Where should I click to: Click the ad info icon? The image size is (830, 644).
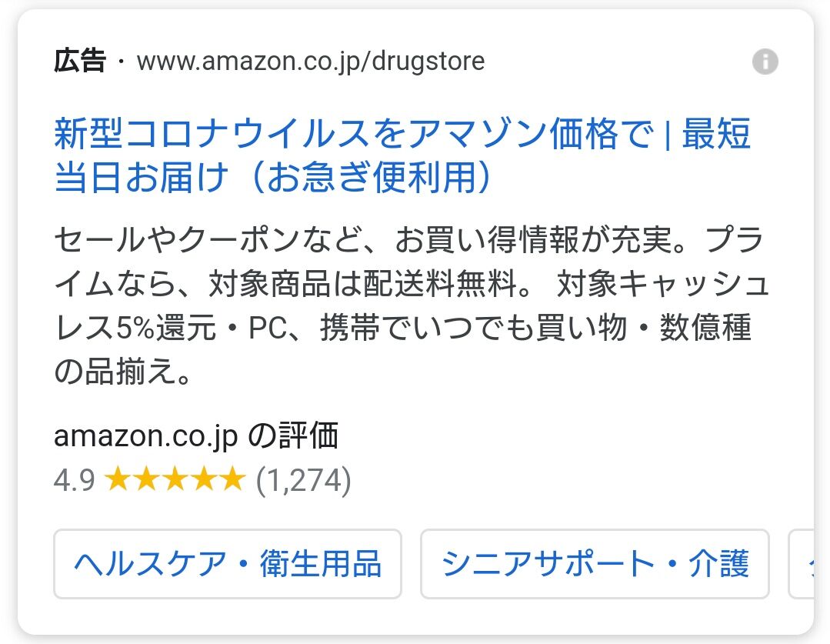point(765,62)
